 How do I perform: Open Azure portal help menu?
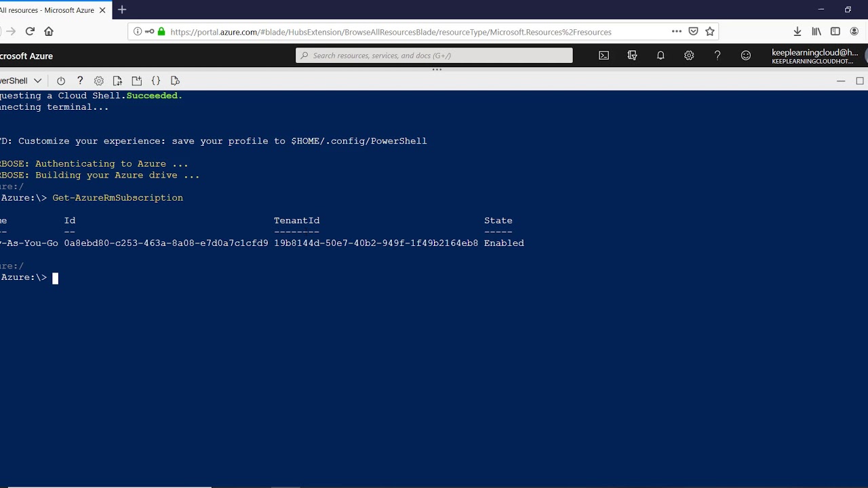click(x=717, y=56)
